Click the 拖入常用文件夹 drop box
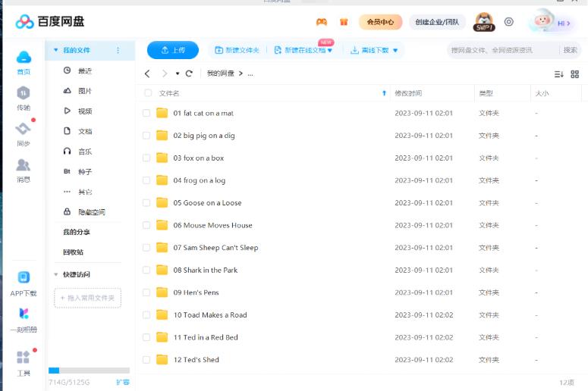The height and width of the screenshot is (391, 588). pos(88,298)
